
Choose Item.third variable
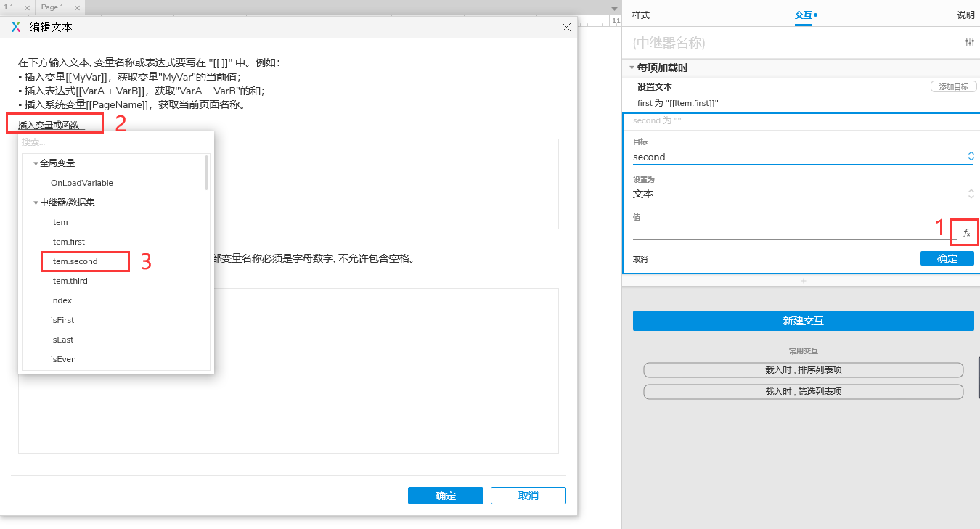(69, 281)
